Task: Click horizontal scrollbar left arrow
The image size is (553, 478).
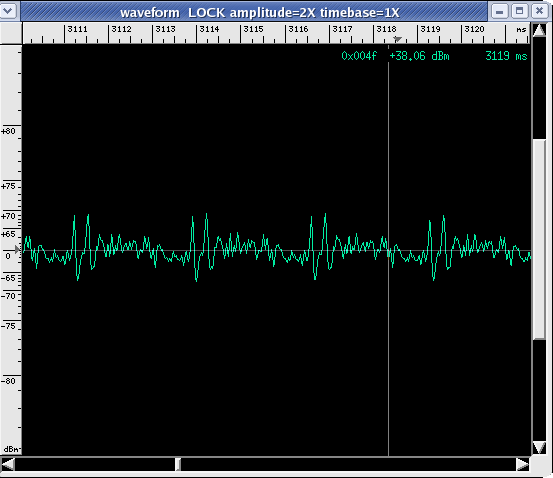Action: (x=8, y=464)
